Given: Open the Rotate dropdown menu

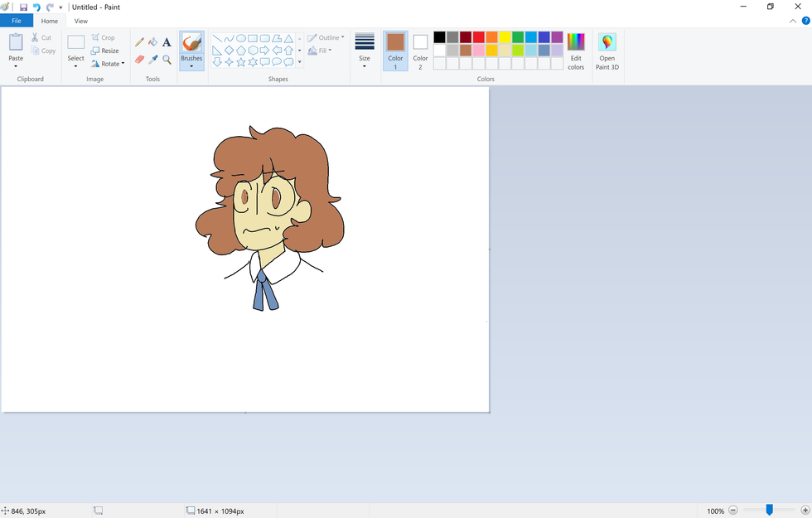Looking at the screenshot, I should coord(108,64).
